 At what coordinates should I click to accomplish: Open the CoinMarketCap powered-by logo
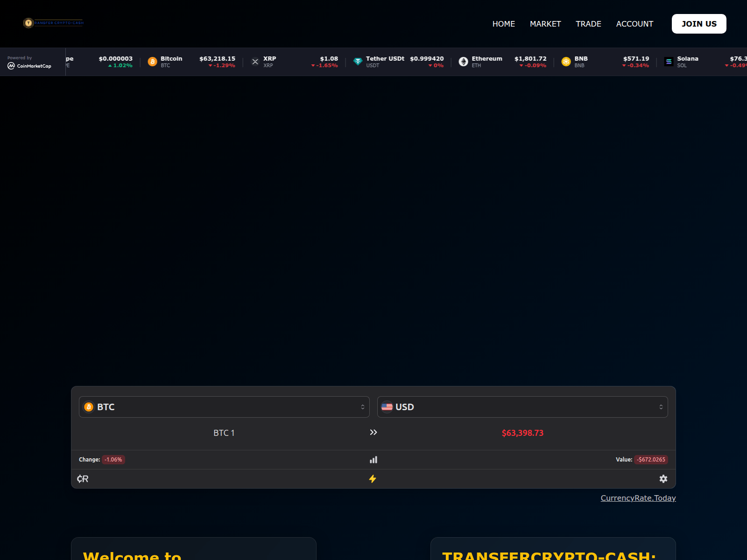click(x=29, y=66)
